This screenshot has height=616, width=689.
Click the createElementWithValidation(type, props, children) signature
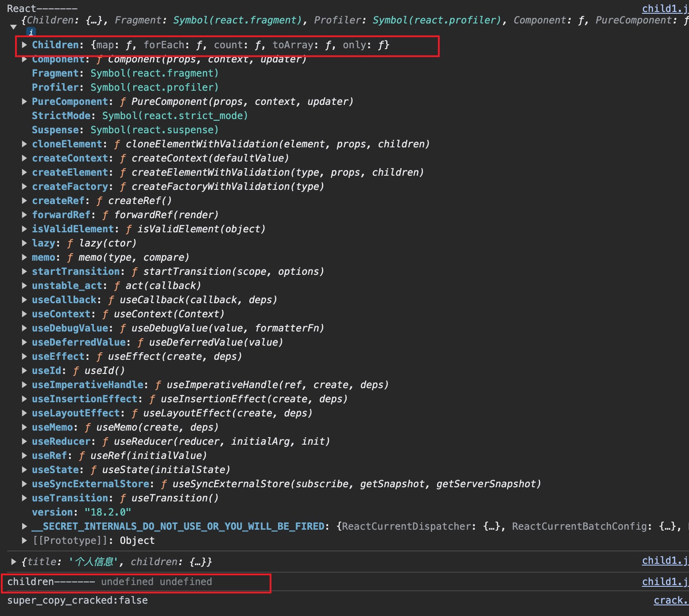point(278,172)
